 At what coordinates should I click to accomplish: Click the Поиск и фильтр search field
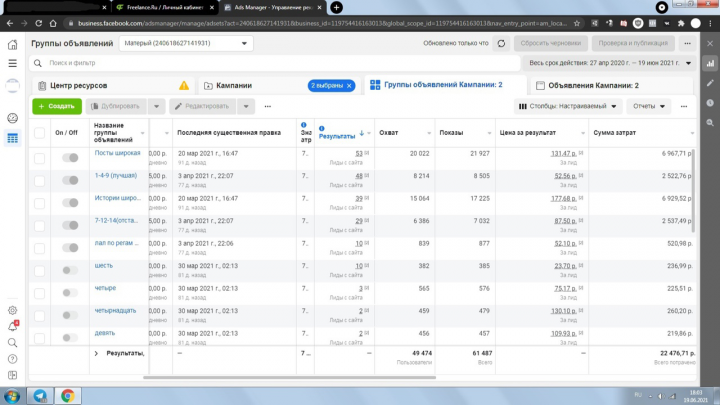coord(275,63)
